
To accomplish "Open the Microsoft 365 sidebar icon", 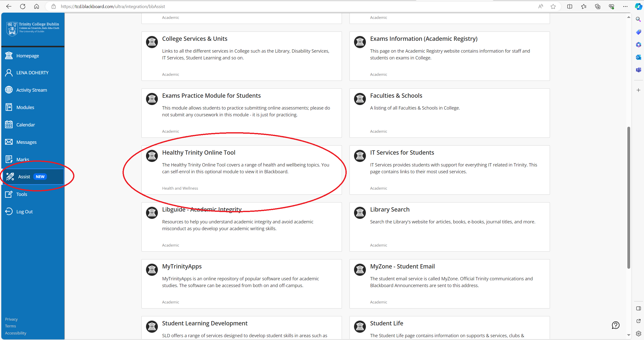I will (638, 45).
